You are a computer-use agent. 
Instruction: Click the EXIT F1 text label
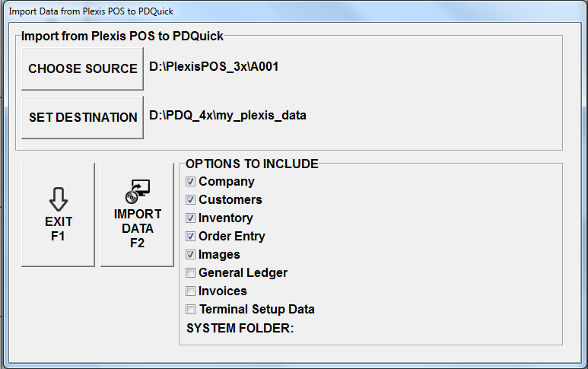click(x=59, y=228)
